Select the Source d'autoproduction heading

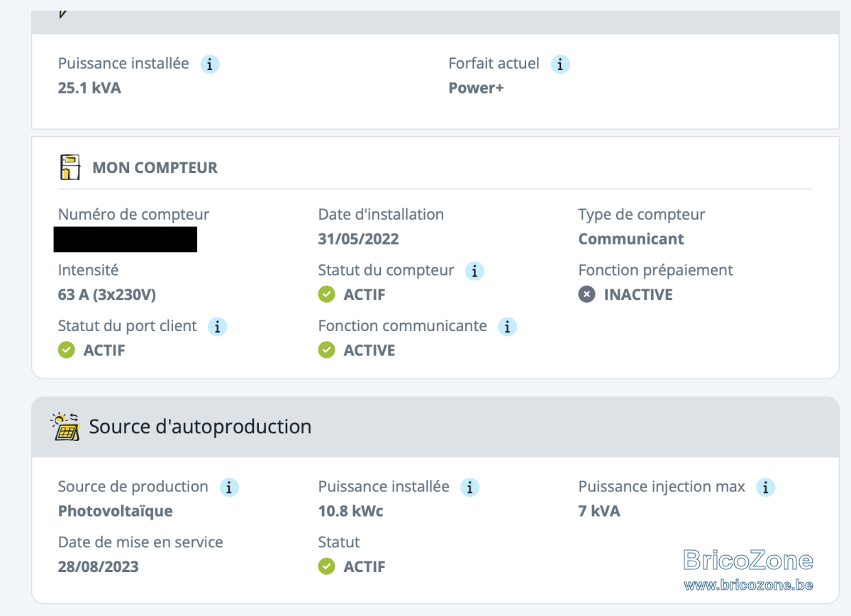200,427
